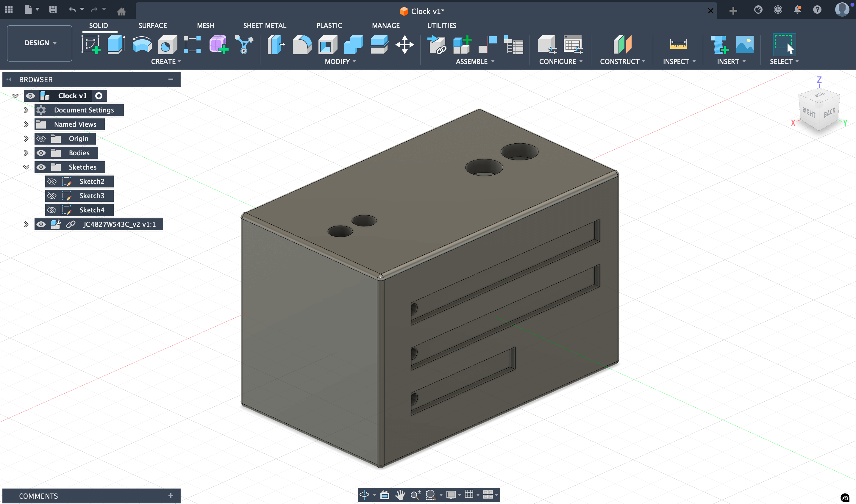Screen dimensions: 856x504
Task: Collapse the Sketches folder
Action: pyautogui.click(x=26, y=167)
